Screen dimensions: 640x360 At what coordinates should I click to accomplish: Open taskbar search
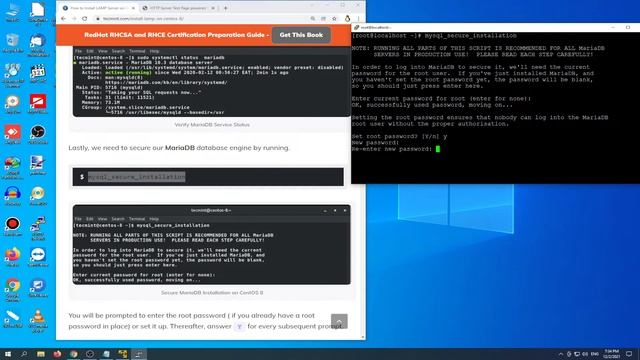coord(24,354)
